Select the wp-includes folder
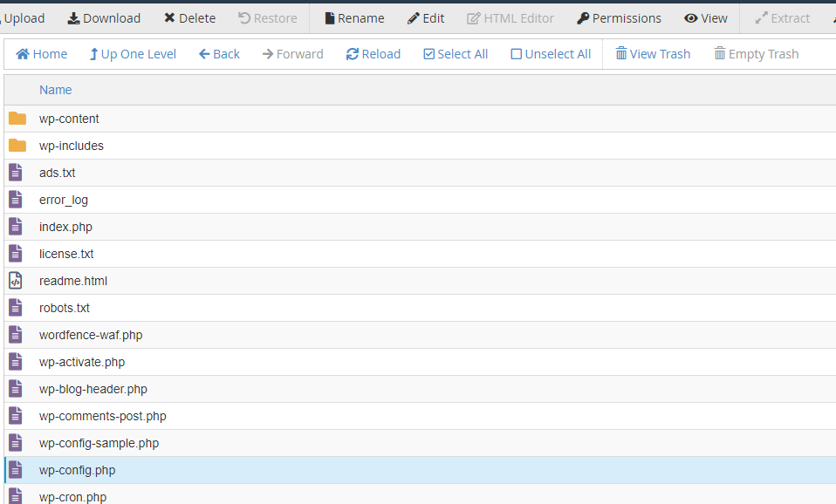This screenshot has width=836, height=504. pos(71,146)
